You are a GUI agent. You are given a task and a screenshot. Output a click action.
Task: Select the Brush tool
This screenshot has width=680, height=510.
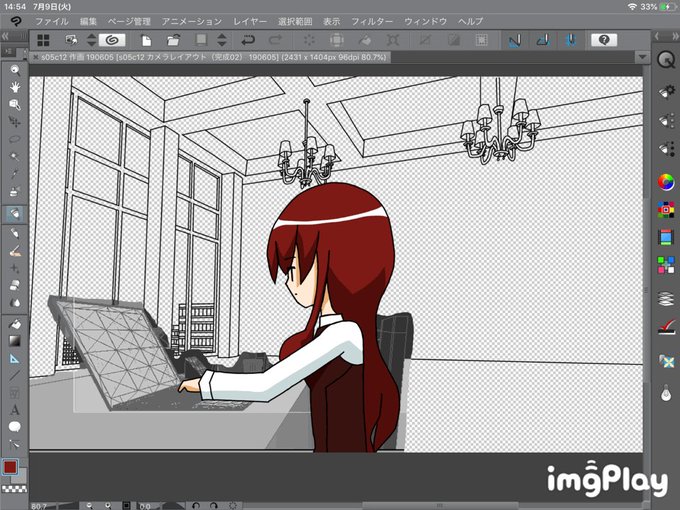click(15, 251)
